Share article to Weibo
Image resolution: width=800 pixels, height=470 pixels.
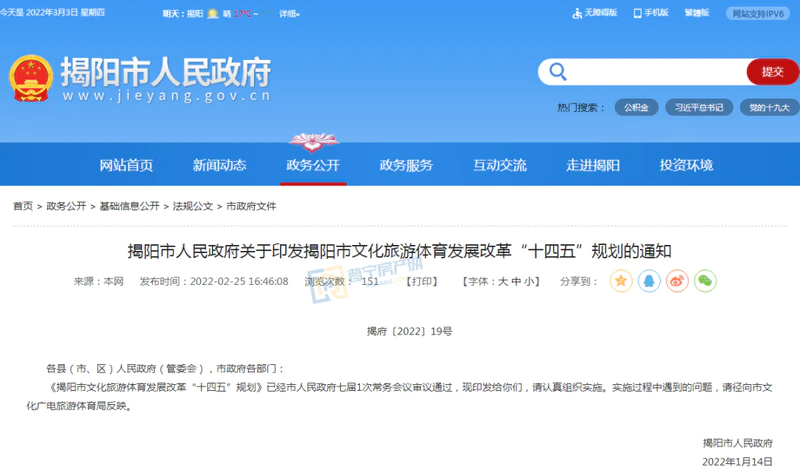678,281
